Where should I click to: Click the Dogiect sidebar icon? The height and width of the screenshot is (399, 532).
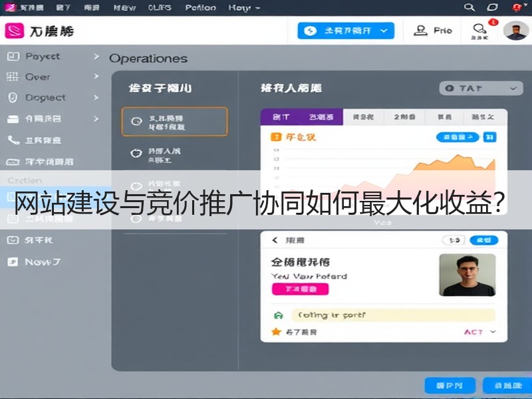point(13,98)
